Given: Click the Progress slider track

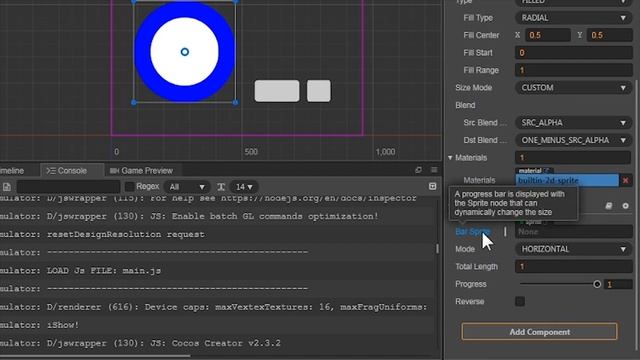Looking at the screenshot, I should tap(558, 284).
